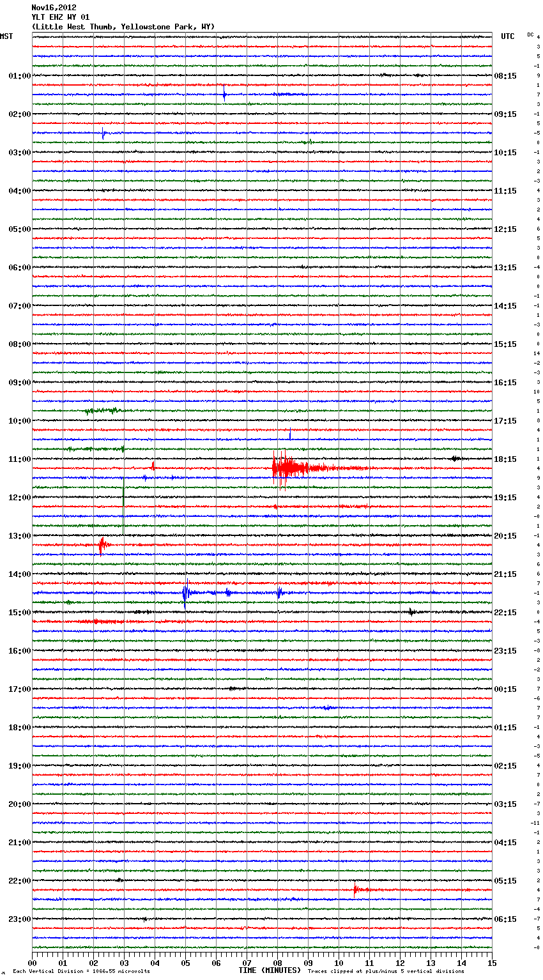
Task: Select the 13:00 MST time label
Action: 20,536
